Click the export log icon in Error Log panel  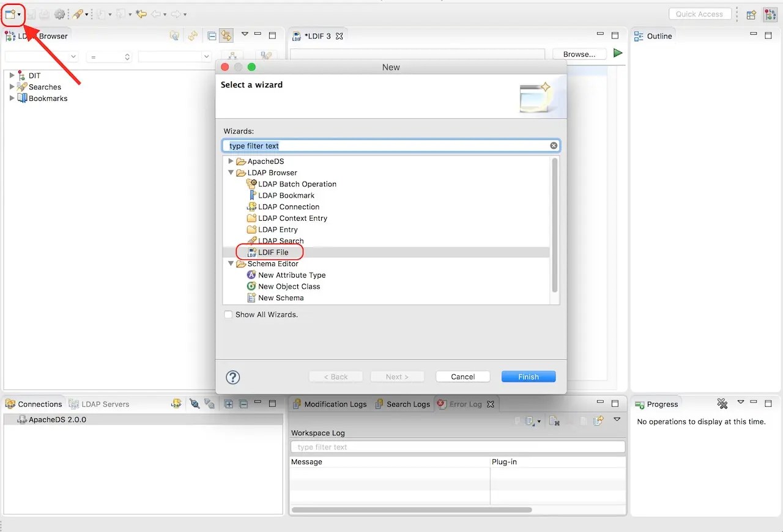pyautogui.click(x=596, y=419)
